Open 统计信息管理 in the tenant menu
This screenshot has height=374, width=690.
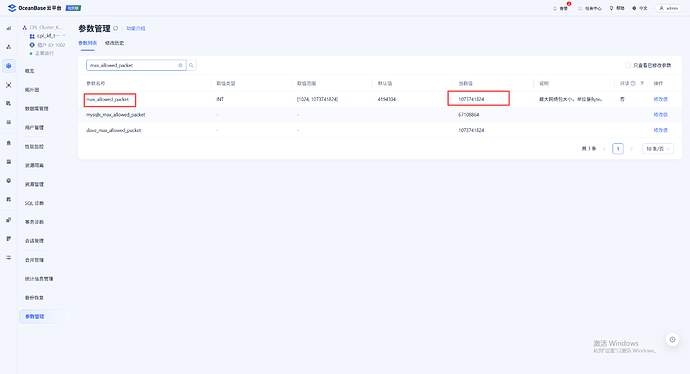pos(39,279)
